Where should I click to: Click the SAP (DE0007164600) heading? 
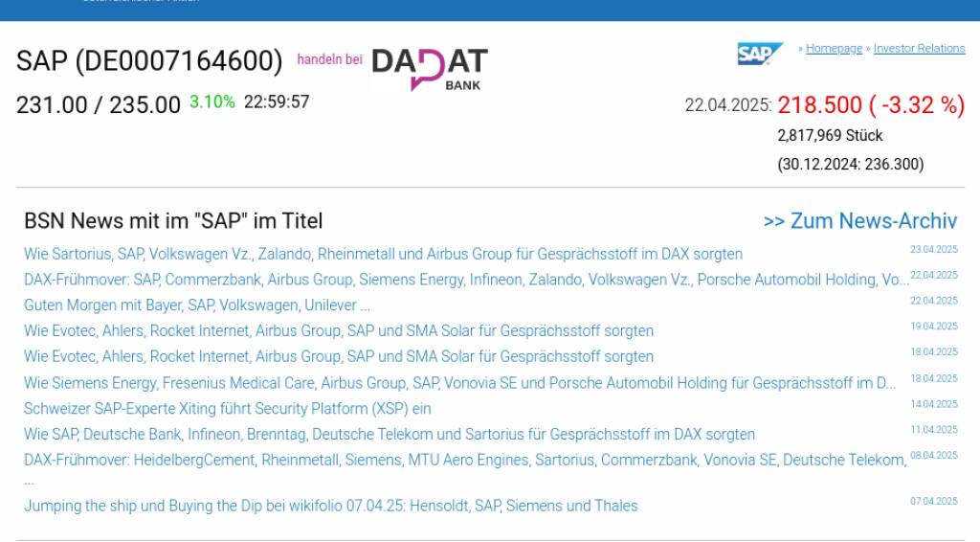(x=149, y=61)
